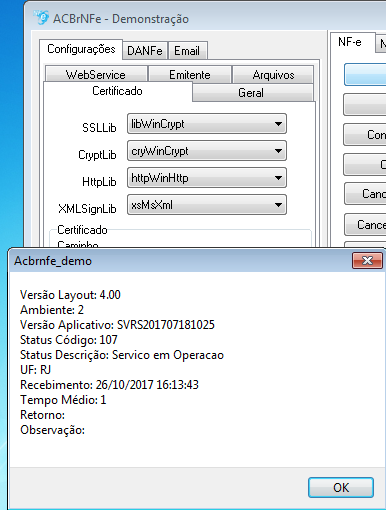386x510 pixels.
Task: Switch to the Configurações tab
Action: pos(81,49)
